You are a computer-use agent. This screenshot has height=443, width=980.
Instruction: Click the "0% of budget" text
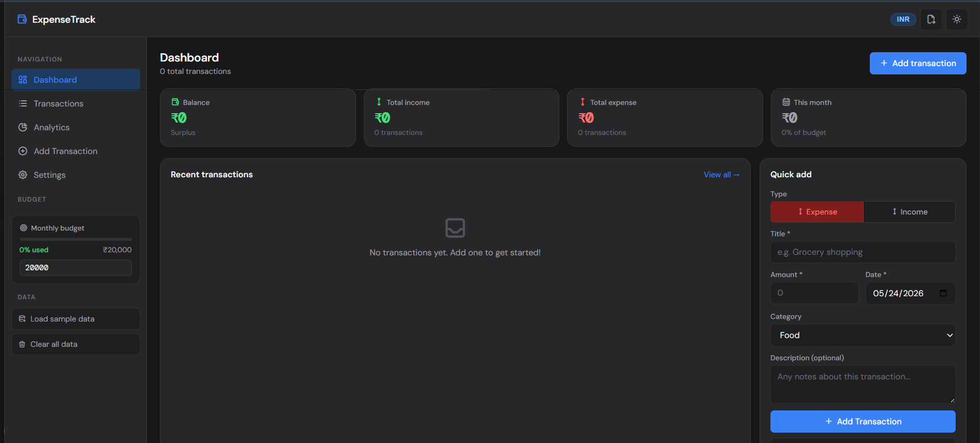click(x=804, y=132)
